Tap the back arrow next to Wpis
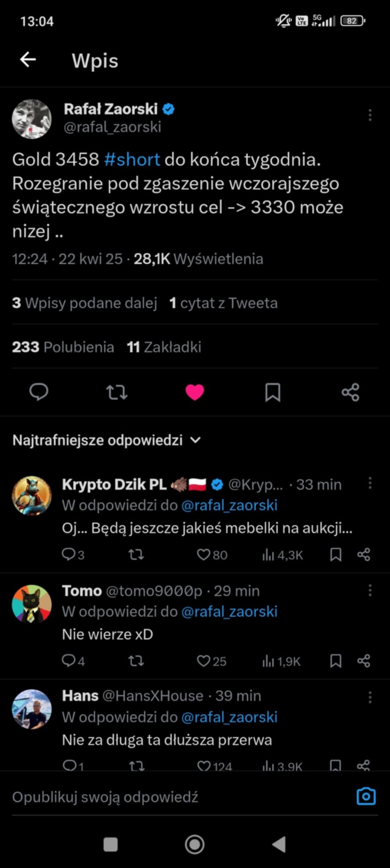Screen dimensions: 390x868 click(x=28, y=60)
